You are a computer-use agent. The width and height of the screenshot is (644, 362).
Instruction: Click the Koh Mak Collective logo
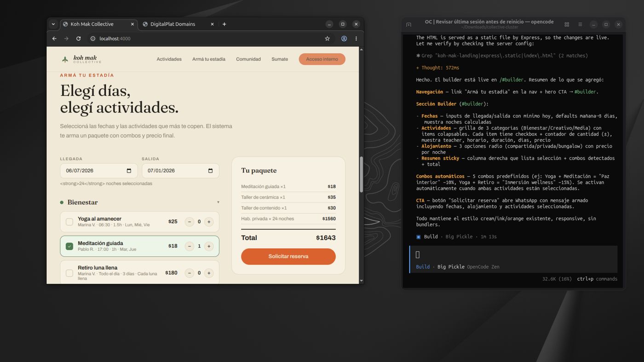click(81, 59)
